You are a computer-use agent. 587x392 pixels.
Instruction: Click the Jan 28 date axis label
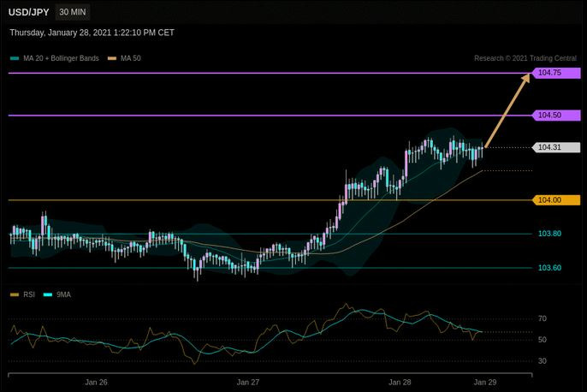(400, 383)
